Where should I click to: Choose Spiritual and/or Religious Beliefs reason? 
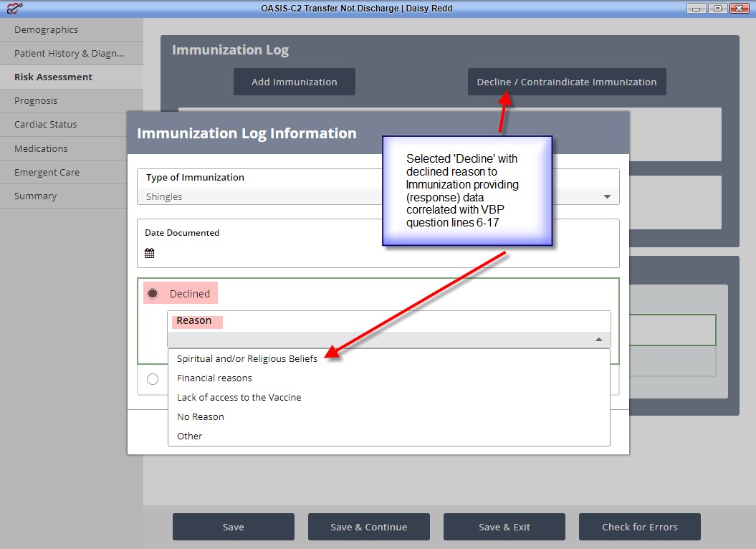247,358
